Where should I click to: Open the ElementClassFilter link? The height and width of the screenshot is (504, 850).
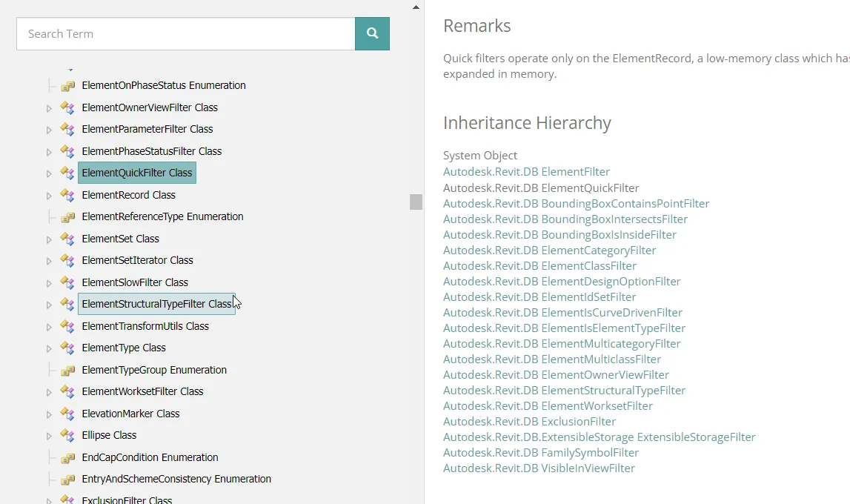540,266
